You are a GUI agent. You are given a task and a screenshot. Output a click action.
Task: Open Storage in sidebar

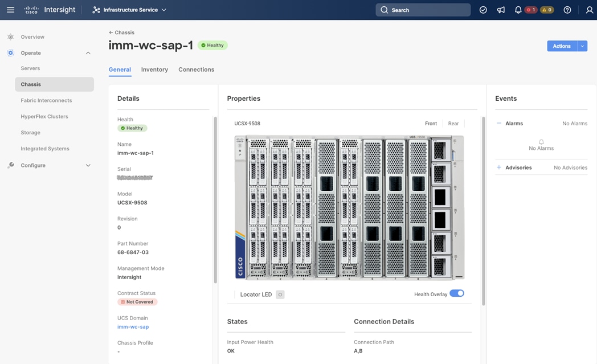click(x=30, y=133)
